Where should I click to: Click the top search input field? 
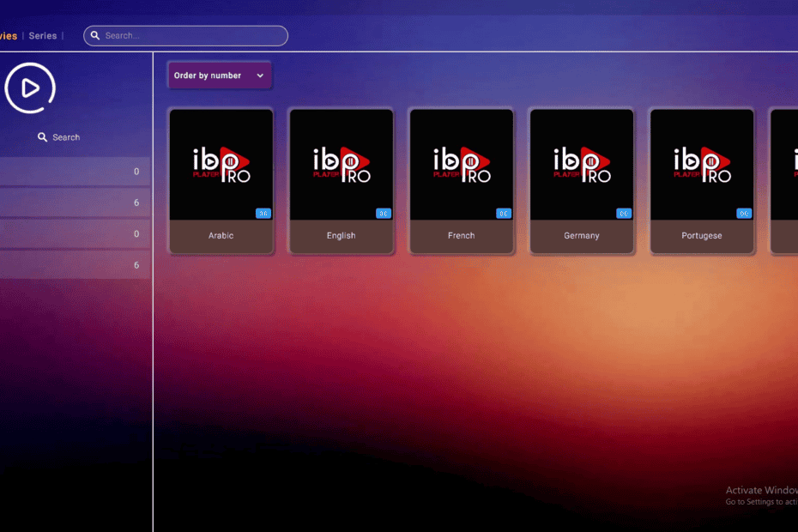pos(185,36)
